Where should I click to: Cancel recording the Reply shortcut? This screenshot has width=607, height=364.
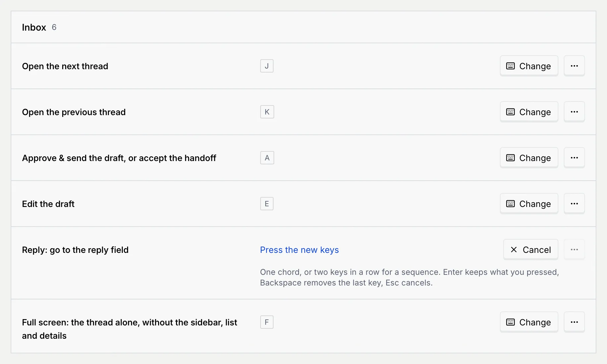coord(530,250)
